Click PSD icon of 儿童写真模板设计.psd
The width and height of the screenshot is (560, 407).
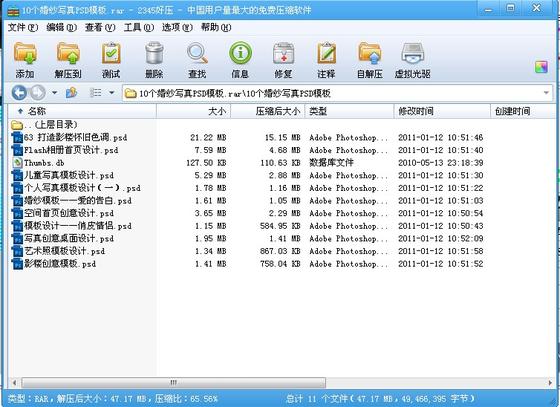click(x=17, y=175)
